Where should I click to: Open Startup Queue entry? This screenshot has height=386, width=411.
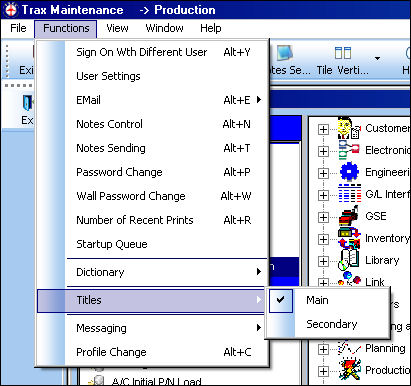(x=152, y=244)
